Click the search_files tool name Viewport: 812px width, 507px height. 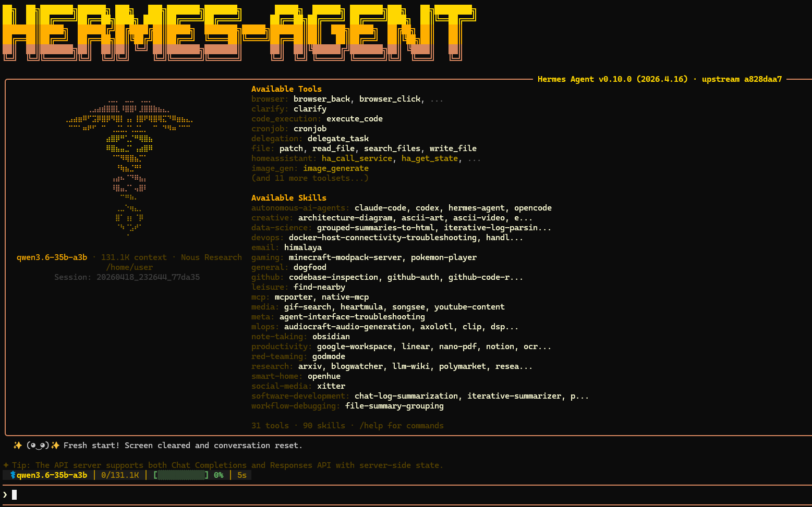pos(392,149)
